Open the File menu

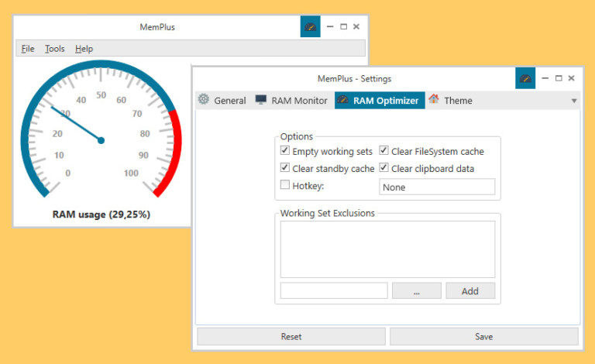coord(28,49)
